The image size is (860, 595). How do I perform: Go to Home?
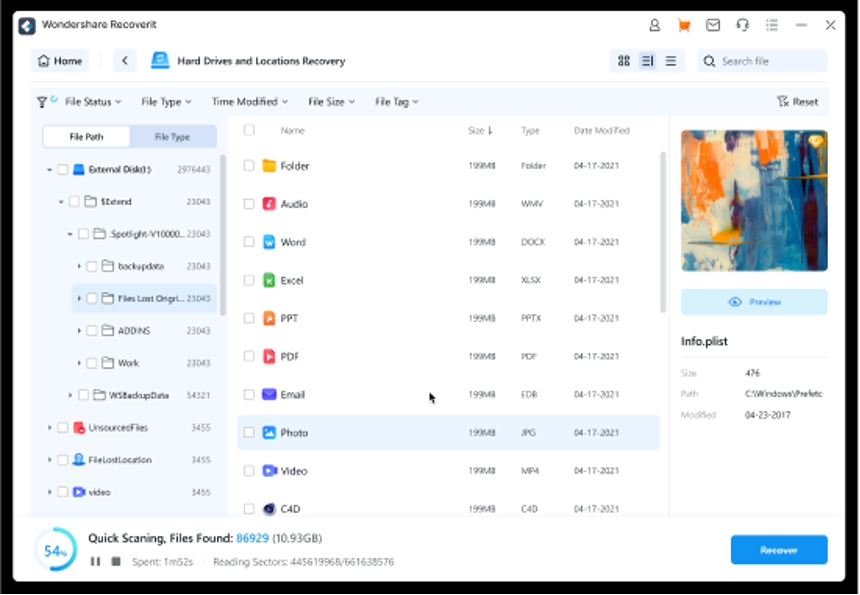60,61
